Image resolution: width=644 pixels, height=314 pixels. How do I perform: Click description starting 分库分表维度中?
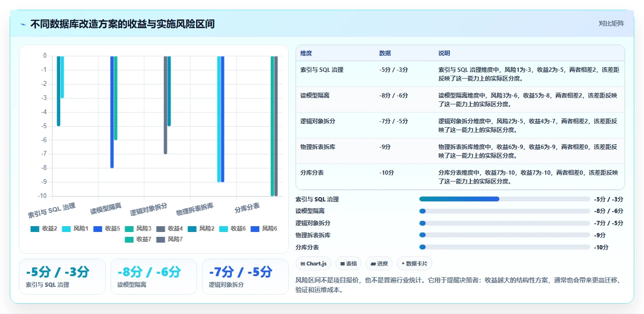pyautogui.click(x=528, y=177)
